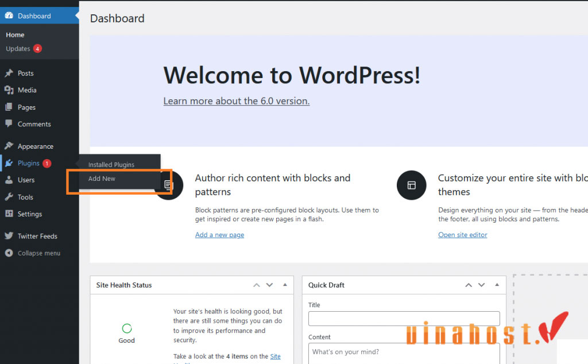Viewport: 588px width, 364px height.
Task: Focus the Quick Draft Title field
Action: (404, 319)
